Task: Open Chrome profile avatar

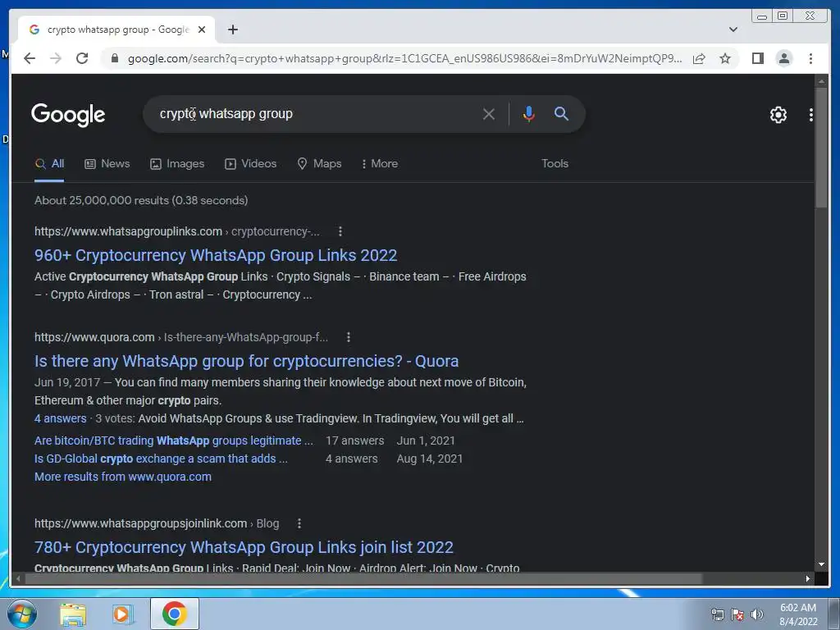Action: click(x=783, y=58)
